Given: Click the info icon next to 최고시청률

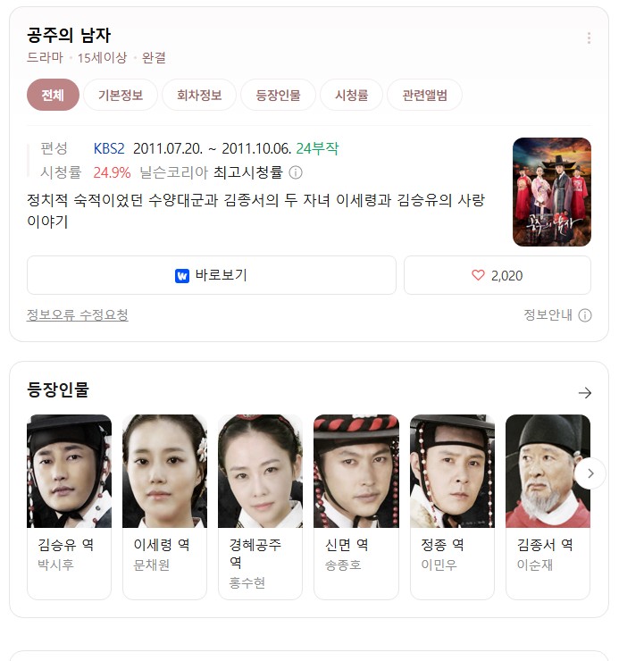Looking at the screenshot, I should (296, 172).
